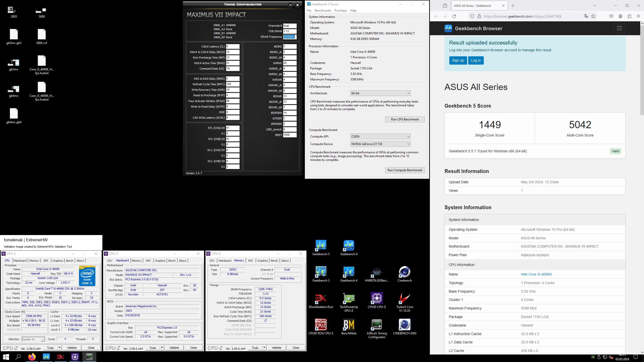Open CINEBENCH 2003 desktop shortcut
This screenshot has width=644, height=362.
click(405, 327)
